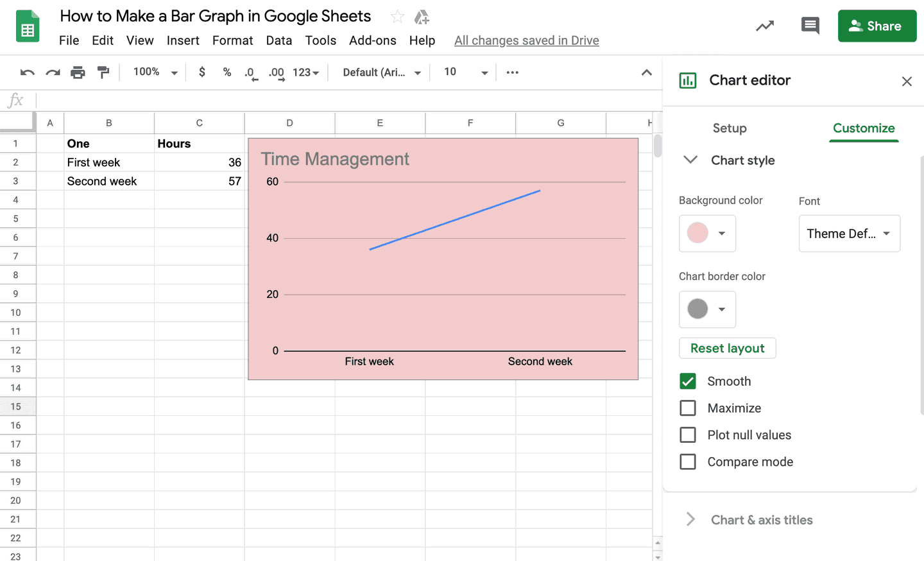Apply percent format with the % icon
Viewport: 924px width, 561px height.
tap(227, 72)
